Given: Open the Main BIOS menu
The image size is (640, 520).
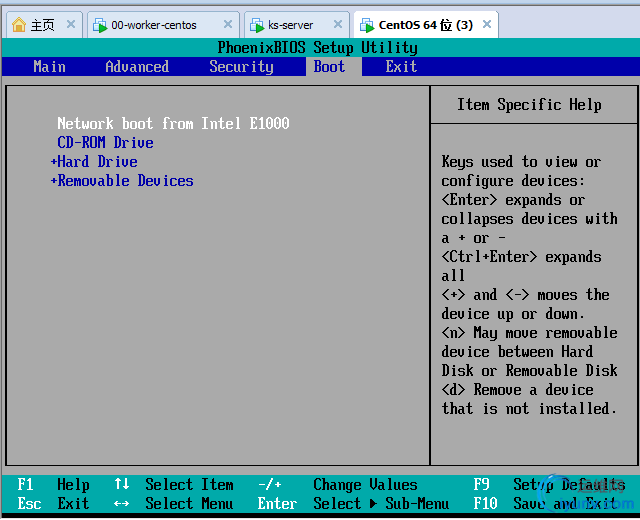Looking at the screenshot, I should [49, 67].
